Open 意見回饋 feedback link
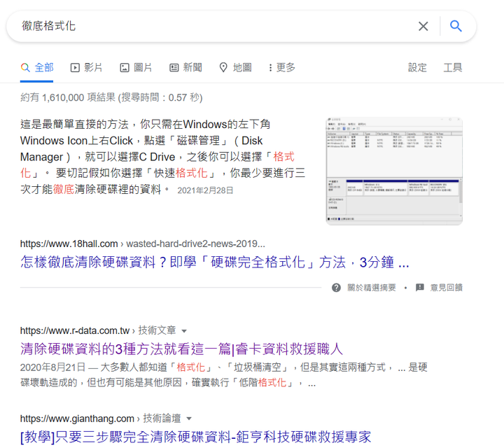504x448 pixels. tap(447, 288)
